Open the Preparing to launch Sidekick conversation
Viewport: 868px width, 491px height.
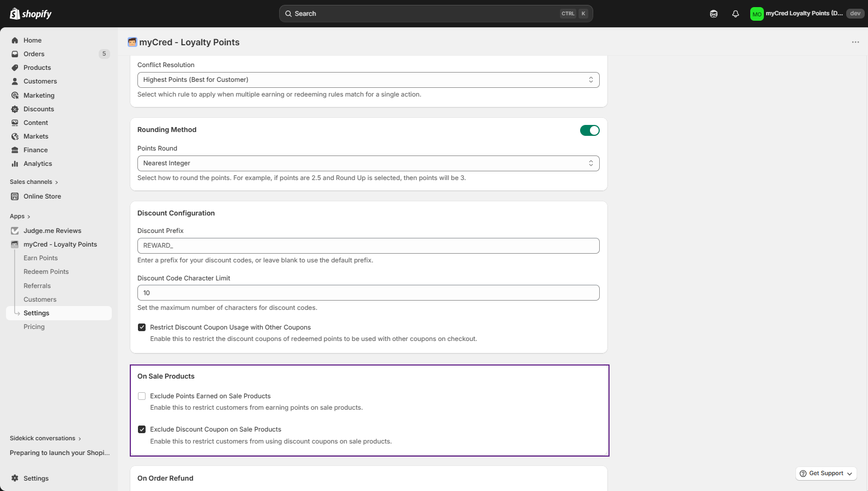[x=59, y=453]
